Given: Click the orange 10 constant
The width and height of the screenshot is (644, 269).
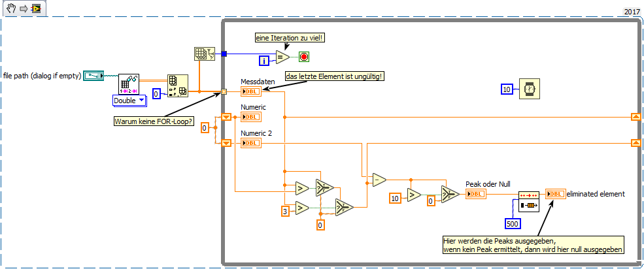Looking at the screenshot, I should [395, 198].
